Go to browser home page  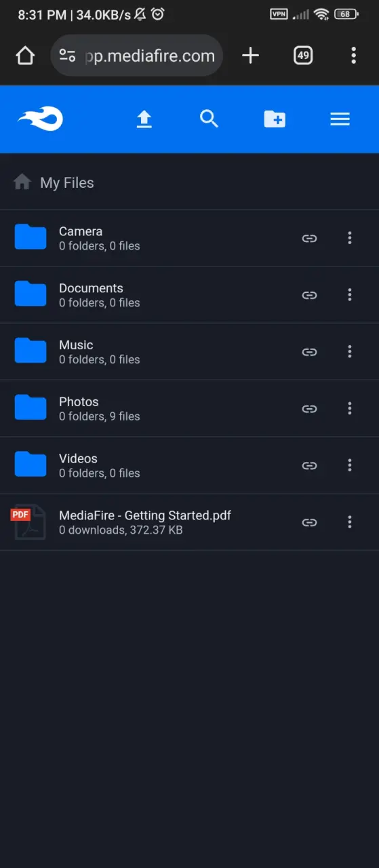(x=25, y=56)
